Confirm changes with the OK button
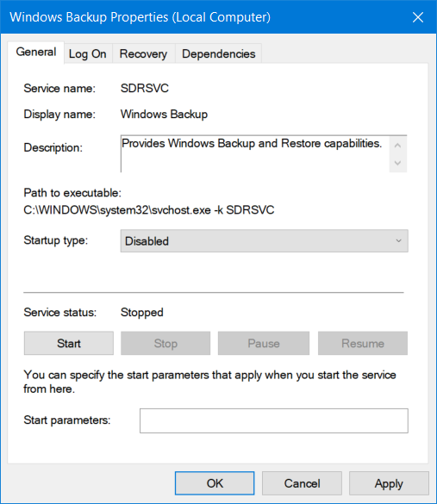 (215, 483)
